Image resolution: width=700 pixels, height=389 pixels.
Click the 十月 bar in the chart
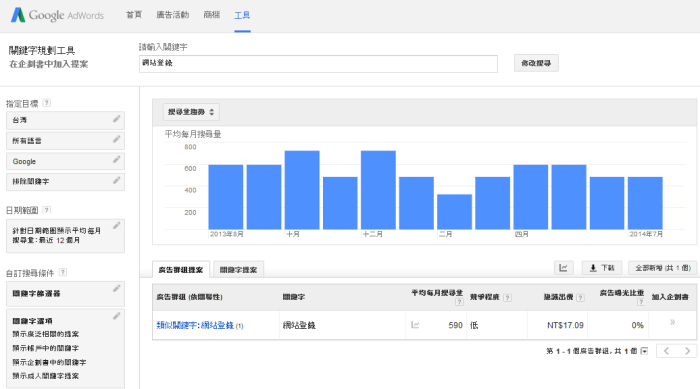tap(302, 190)
